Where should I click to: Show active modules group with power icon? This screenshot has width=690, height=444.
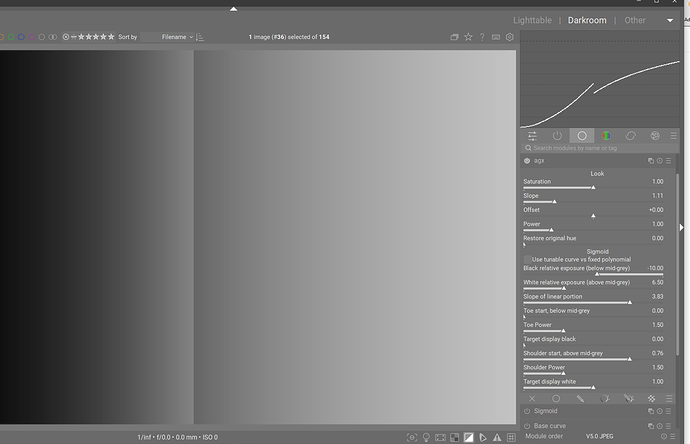[557, 135]
